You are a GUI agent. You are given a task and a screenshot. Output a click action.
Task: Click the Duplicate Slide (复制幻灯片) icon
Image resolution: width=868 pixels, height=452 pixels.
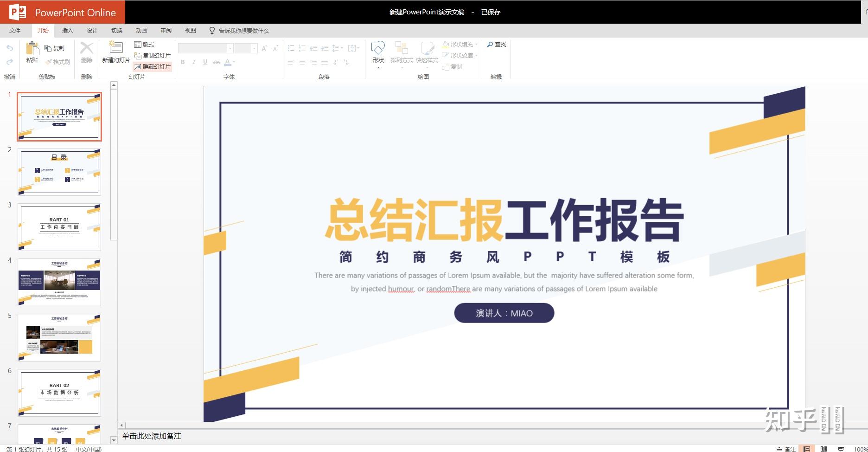(x=138, y=55)
